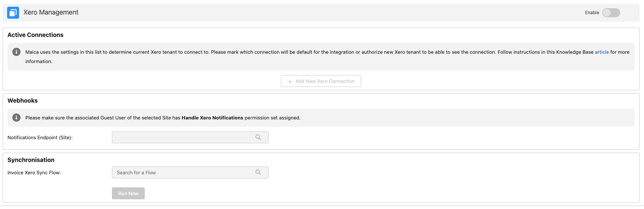Toggle the Enable switch on
644x209 pixels.
click(611, 13)
